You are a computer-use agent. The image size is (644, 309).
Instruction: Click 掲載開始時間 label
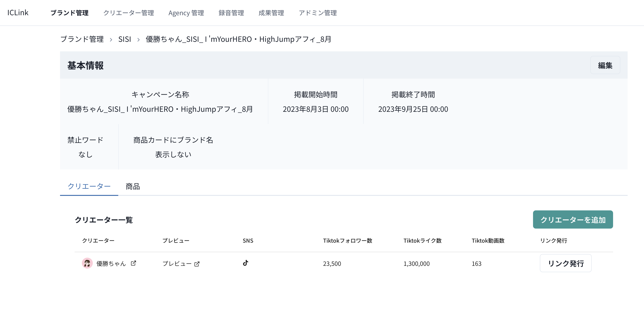(x=315, y=95)
